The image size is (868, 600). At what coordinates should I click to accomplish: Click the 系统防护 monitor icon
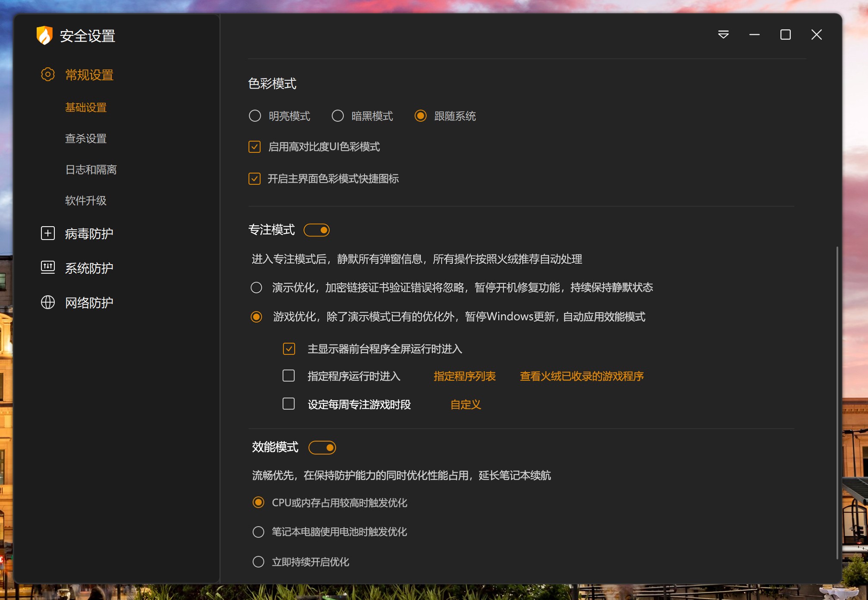point(47,268)
